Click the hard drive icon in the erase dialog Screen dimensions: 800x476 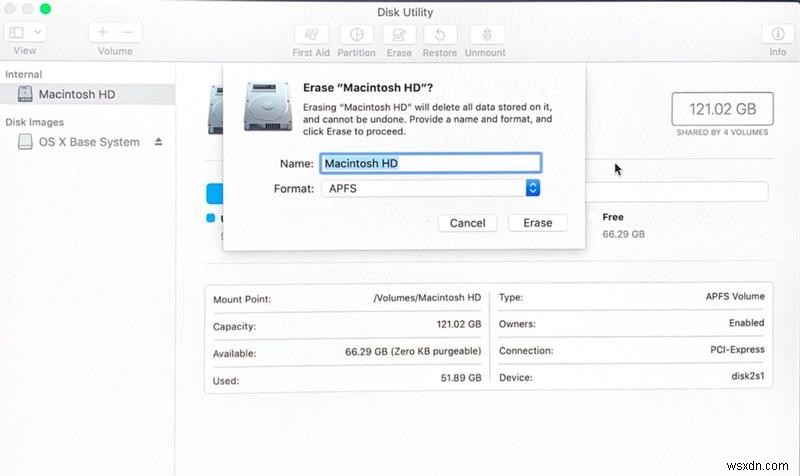click(268, 106)
